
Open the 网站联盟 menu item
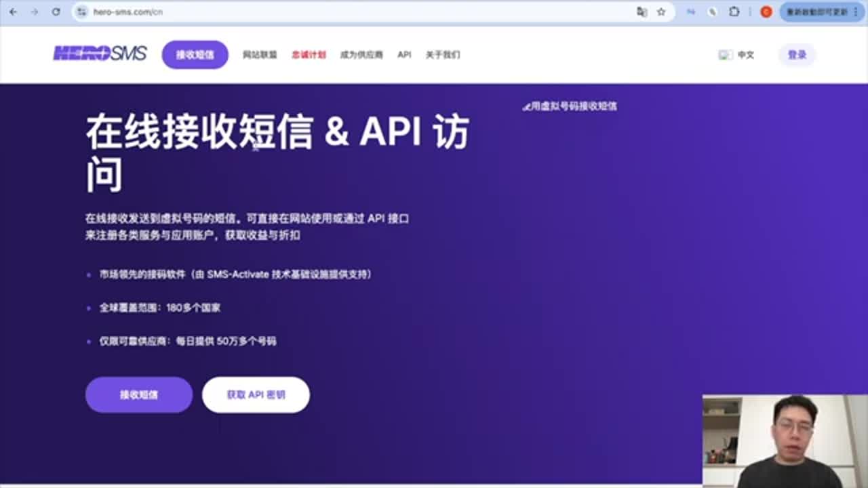coord(260,55)
